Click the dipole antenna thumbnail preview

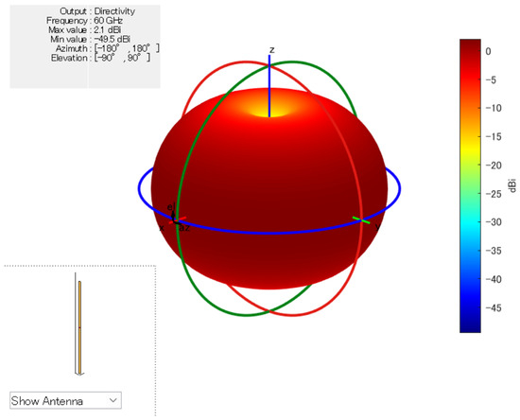[x=79, y=324]
